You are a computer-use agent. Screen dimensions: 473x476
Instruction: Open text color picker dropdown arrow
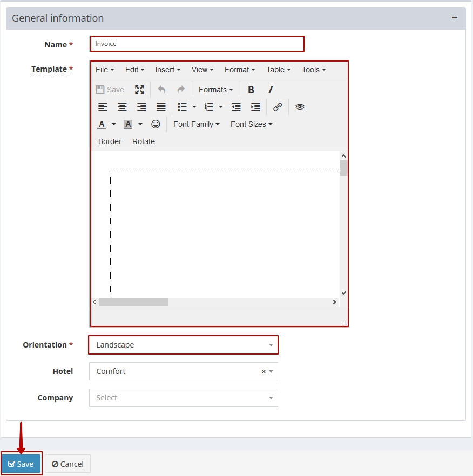(113, 124)
